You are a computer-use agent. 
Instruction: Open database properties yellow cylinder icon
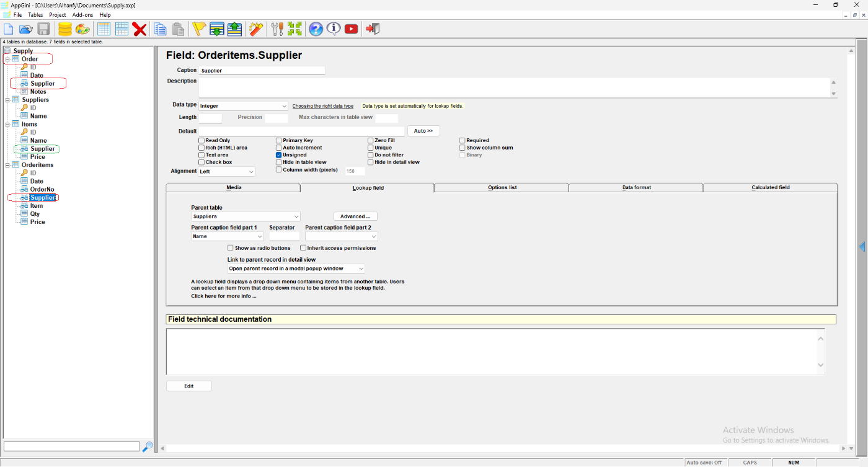[64, 29]
